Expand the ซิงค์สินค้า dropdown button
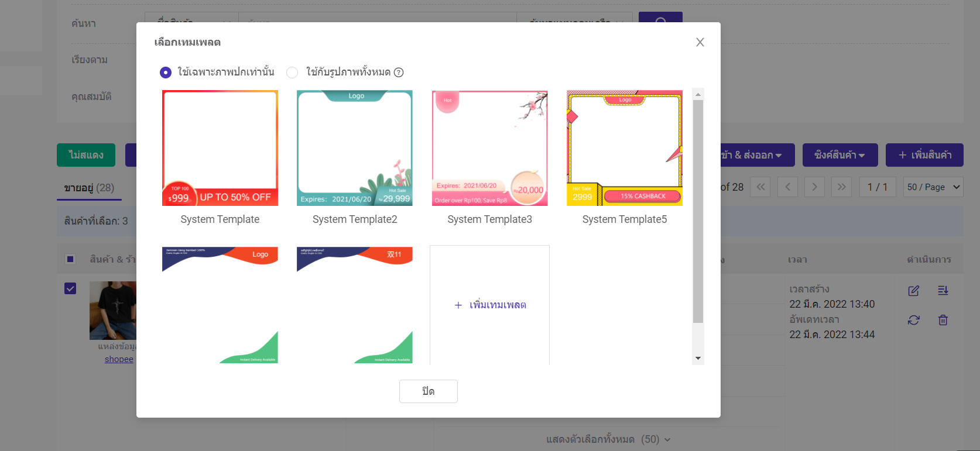The height and width of the screenshot is (451, 980). click(x=839, y=155)
